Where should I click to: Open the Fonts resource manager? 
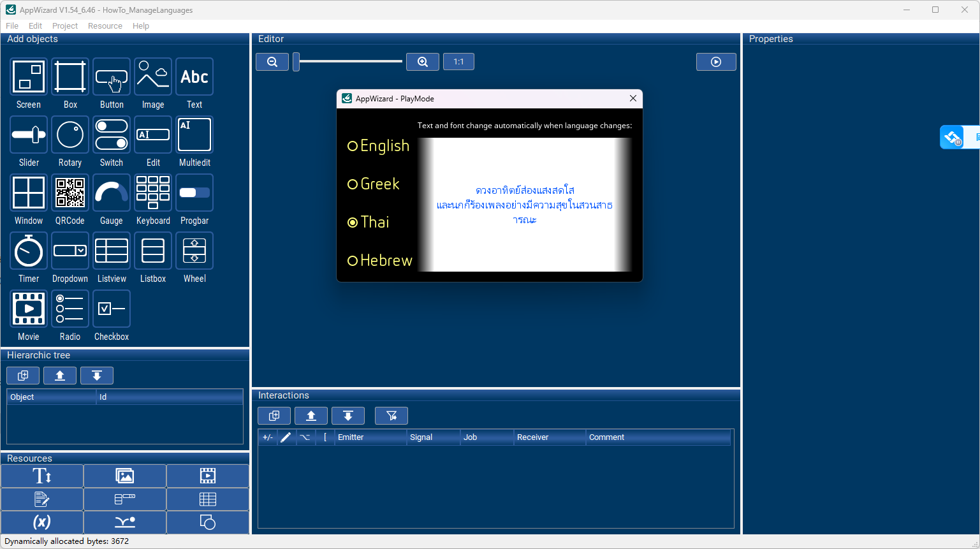(42, 476)
